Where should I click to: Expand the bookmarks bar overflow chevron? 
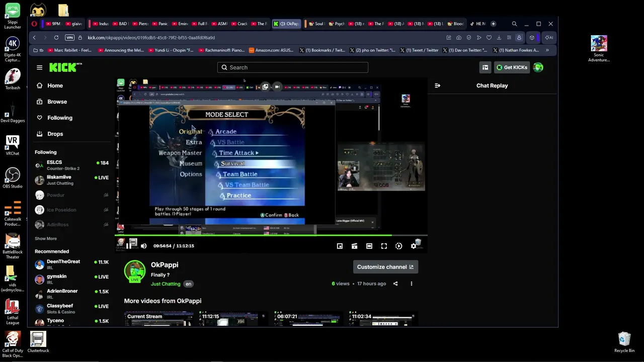[x=547, y=50]
